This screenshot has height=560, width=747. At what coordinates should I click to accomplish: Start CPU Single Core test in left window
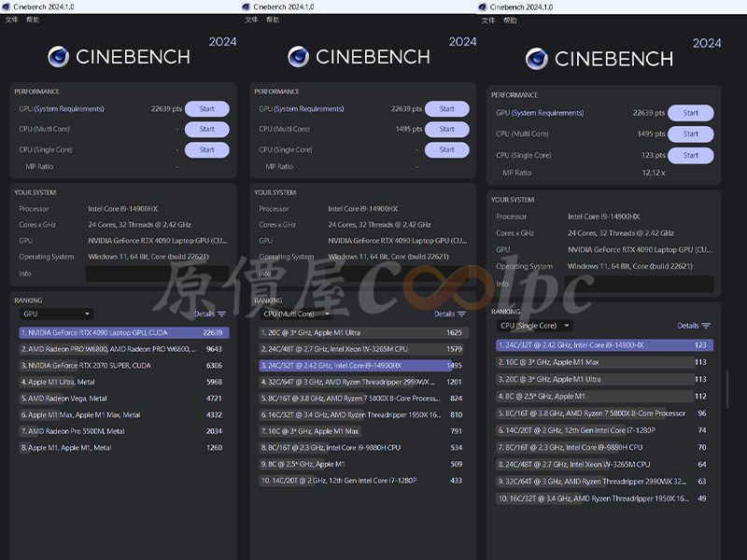(x=206, y=149)
